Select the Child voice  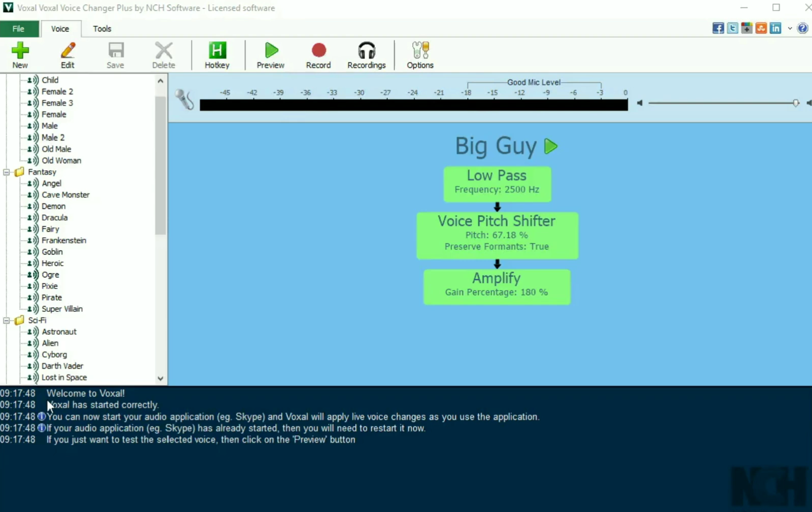click(50, 80)
